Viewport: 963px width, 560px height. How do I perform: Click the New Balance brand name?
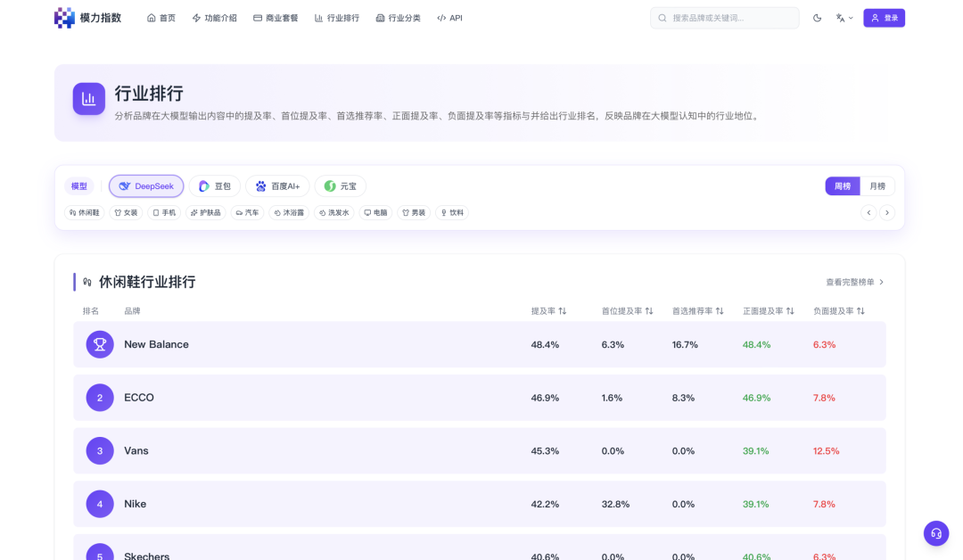(x=156, y=344)
